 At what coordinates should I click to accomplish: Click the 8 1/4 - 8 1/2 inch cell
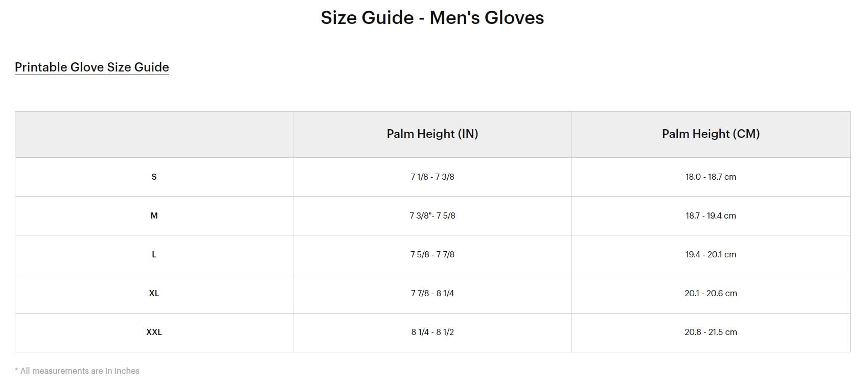point(432,332)
